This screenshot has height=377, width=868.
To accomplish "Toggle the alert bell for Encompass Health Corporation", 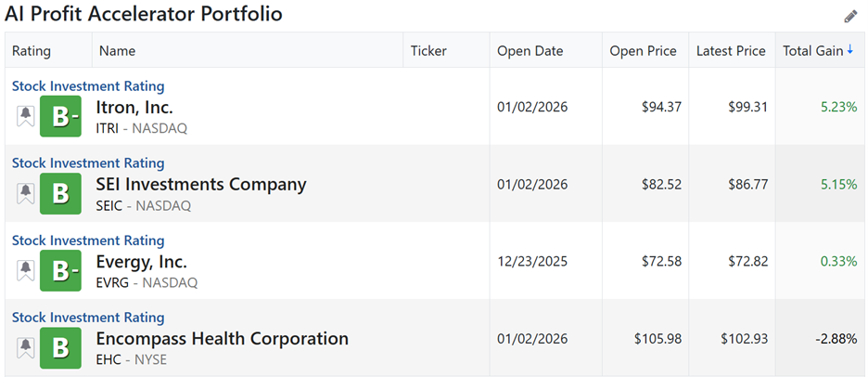I will 25,347.
